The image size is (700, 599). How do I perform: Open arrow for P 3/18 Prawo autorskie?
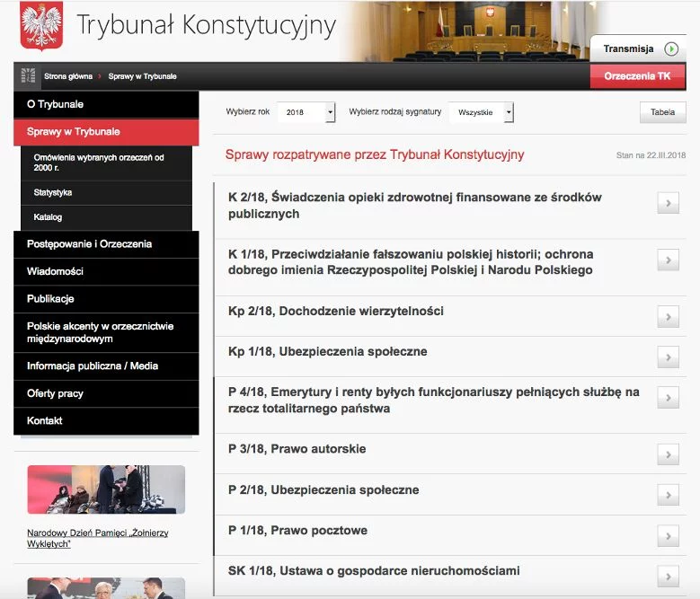point(668,454)
